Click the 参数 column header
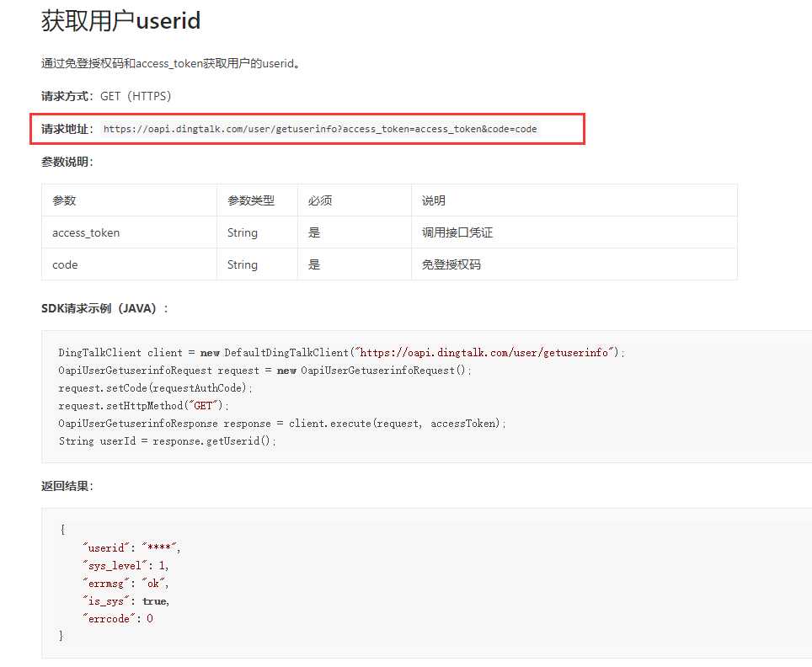The width and height of the screenshot is (812, 667). pyautogui.click(x=64, y=200)
